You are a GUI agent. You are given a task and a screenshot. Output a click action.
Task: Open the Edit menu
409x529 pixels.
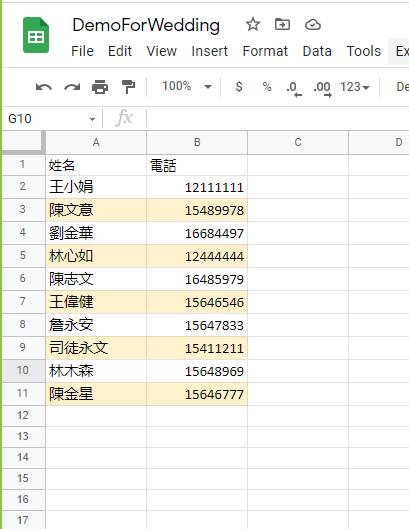click(x=120, y=51)
